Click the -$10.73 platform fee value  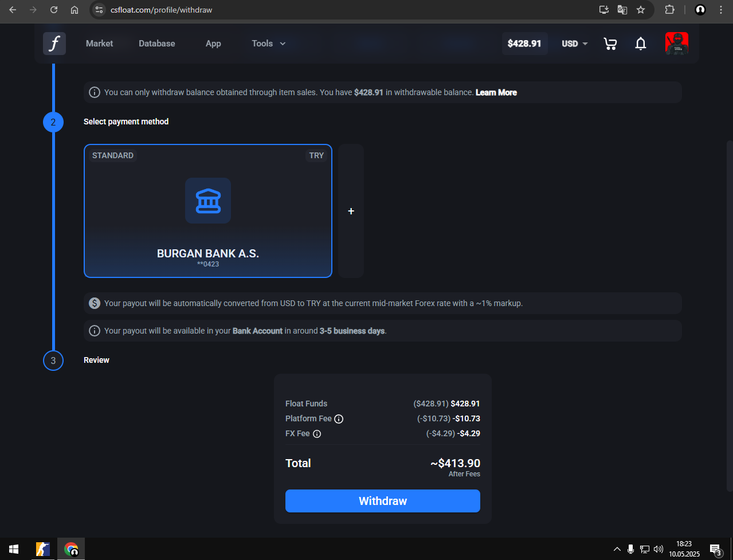click(468, 418)
